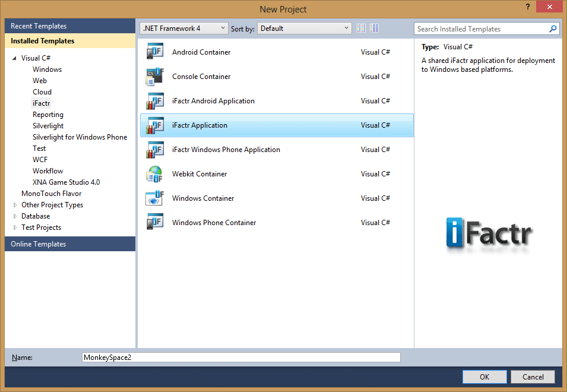
Task: Open the Online Templates section
Action: tap(70, 244)
